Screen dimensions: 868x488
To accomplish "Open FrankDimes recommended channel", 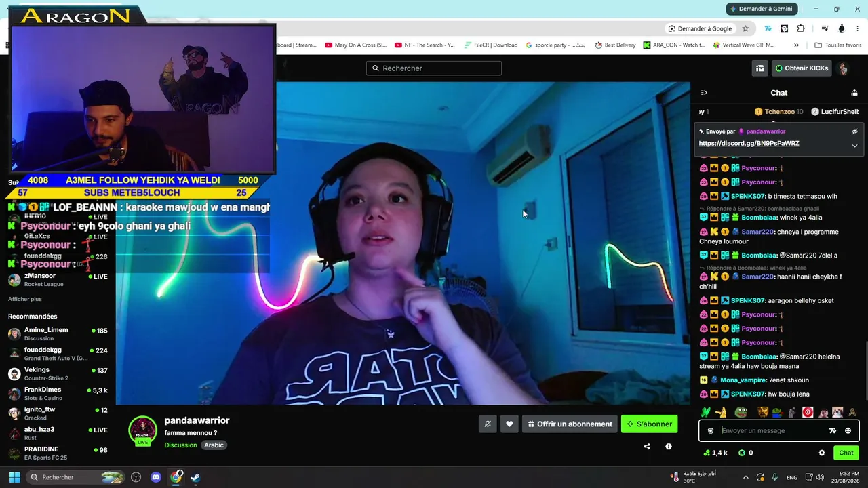I will (58, 393).
